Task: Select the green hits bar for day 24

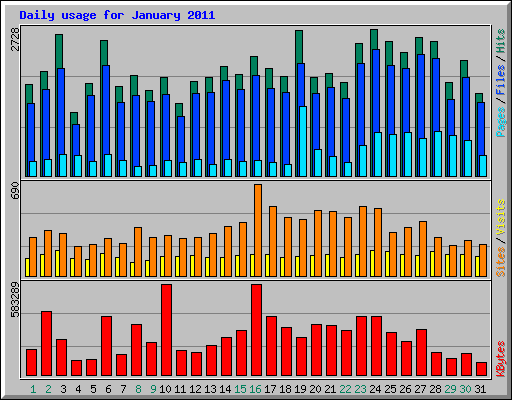Action: 374,39
